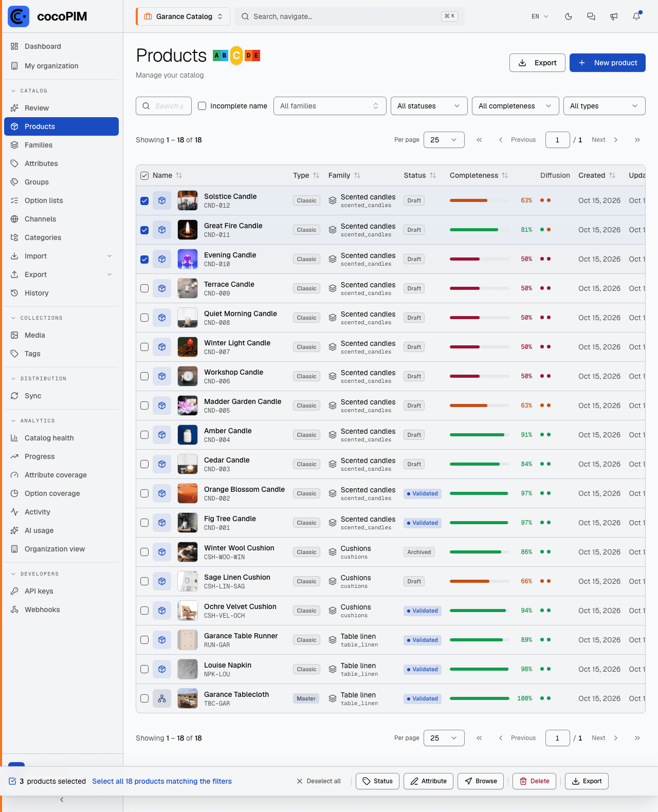
Task: Open the All families dropdown
Action: point(330,106)
